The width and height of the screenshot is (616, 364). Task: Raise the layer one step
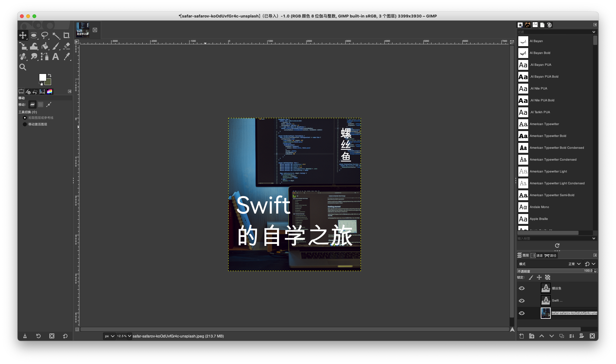(x=542, y=336)
